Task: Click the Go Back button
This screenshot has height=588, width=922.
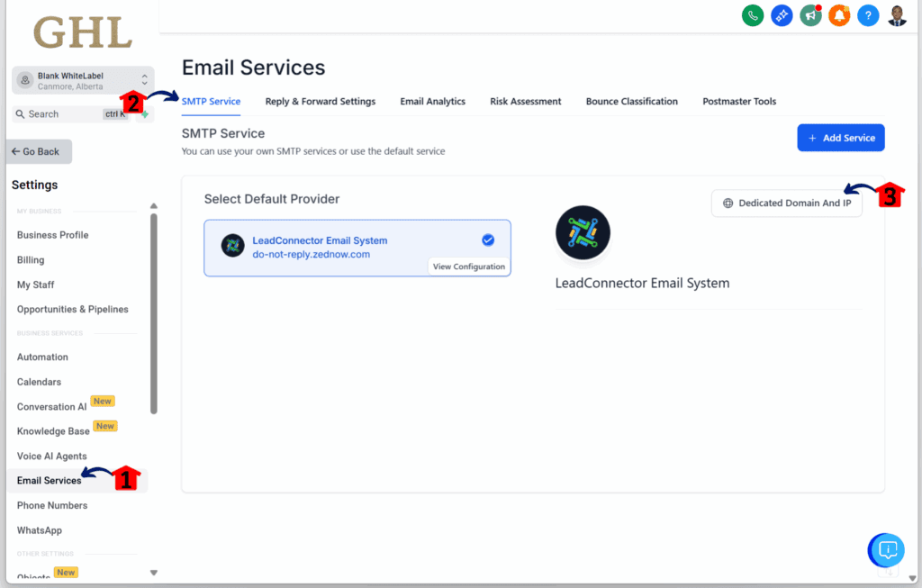Action: click(39, 151)
